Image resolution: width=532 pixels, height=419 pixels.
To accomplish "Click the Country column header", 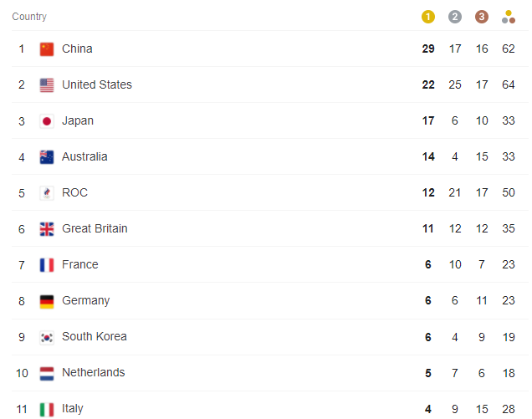I will tap(29, 17).
